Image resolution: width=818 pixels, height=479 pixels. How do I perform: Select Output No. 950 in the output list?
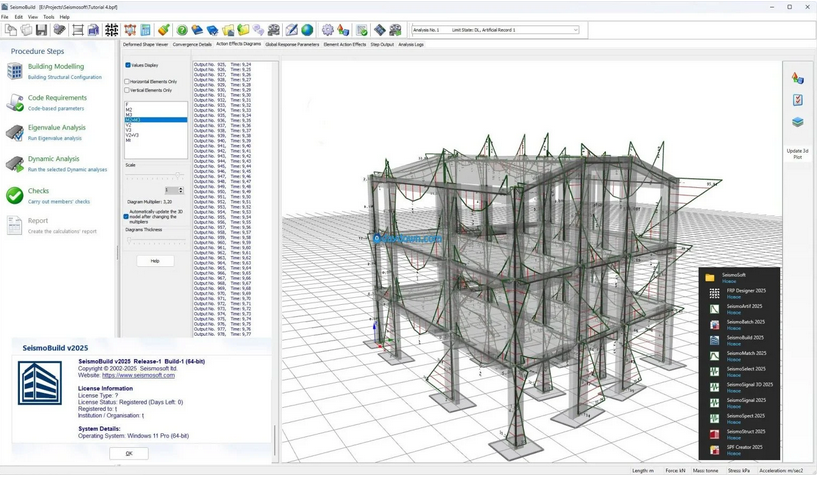(x=222, y=192)
